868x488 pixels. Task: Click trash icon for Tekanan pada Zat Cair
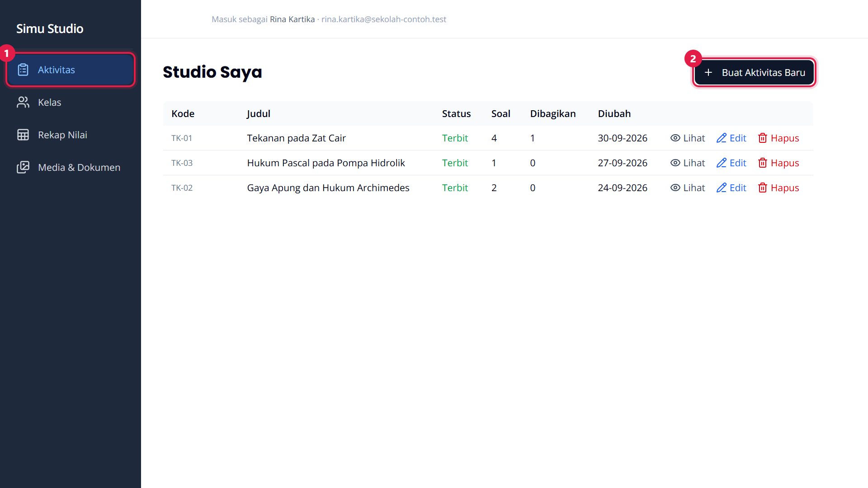pos(763,138)
